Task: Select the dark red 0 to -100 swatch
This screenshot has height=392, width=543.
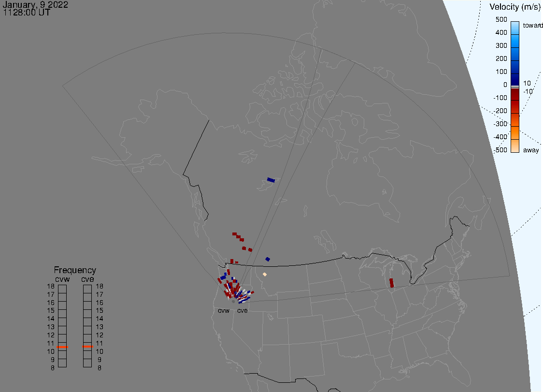Action: coord(515,95)
